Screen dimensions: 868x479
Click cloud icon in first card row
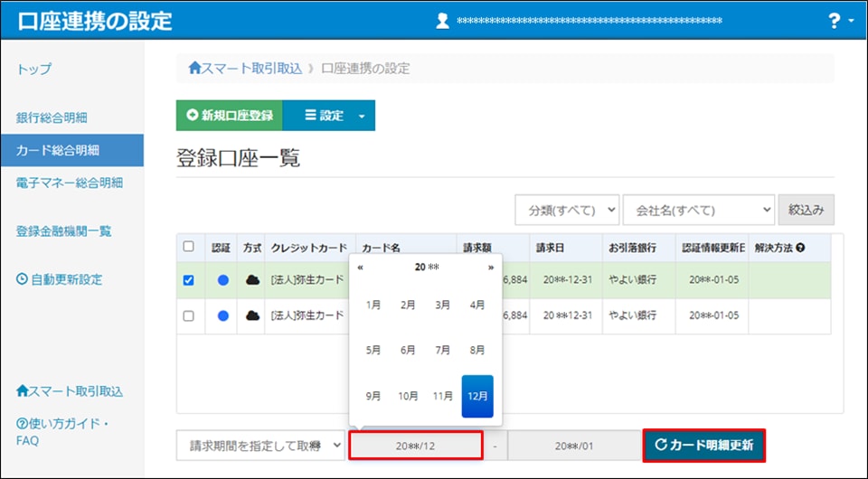tap(253, 280)
